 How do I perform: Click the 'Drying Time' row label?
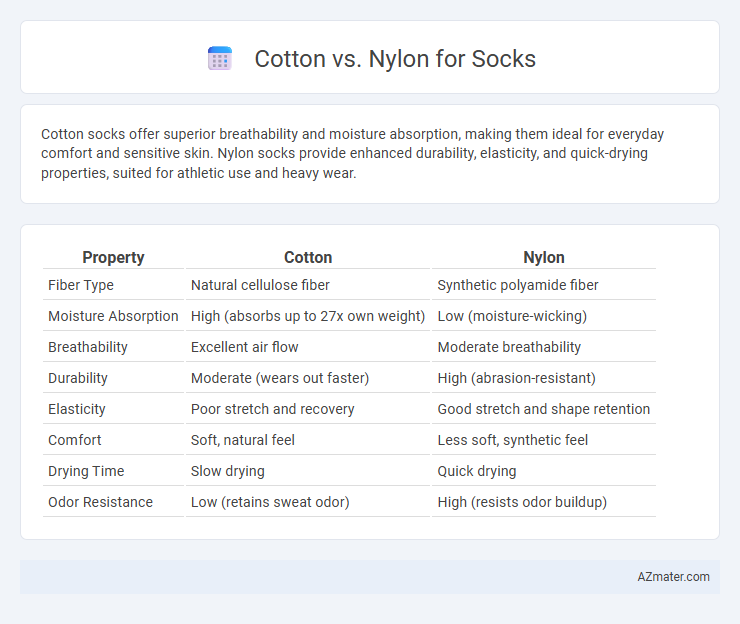pyautogui.click(x=86, y=471)
